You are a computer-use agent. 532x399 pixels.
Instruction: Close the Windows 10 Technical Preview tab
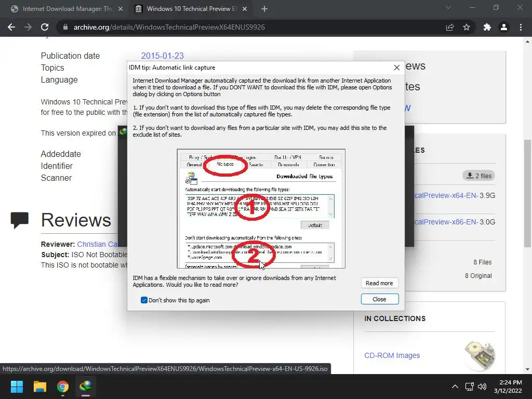[x=245, y=9]
